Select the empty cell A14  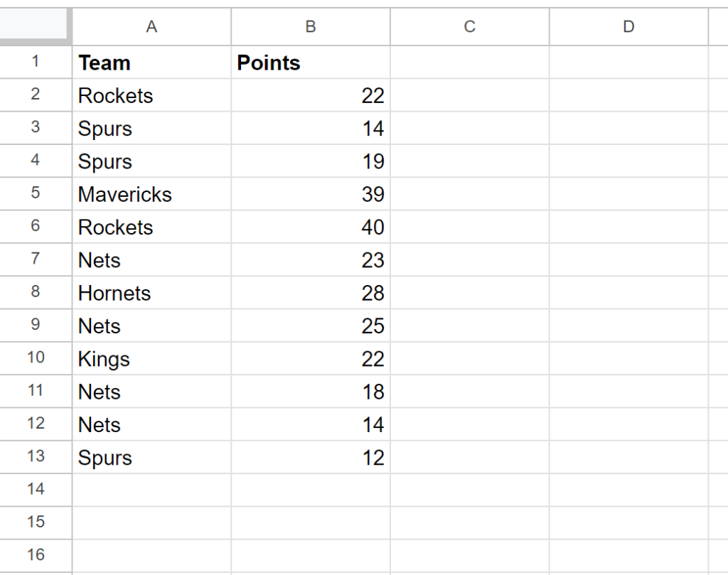tap(151, 490)
